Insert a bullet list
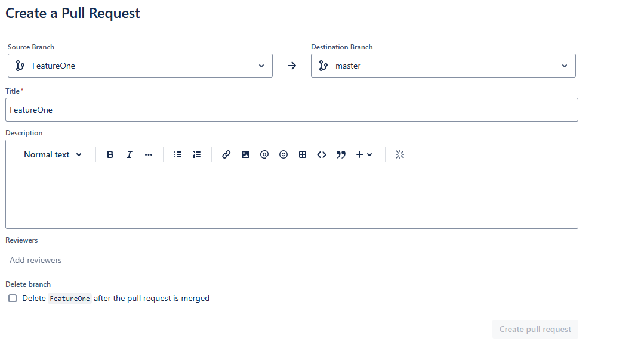 pyautogui.click(x=177, y=154)
